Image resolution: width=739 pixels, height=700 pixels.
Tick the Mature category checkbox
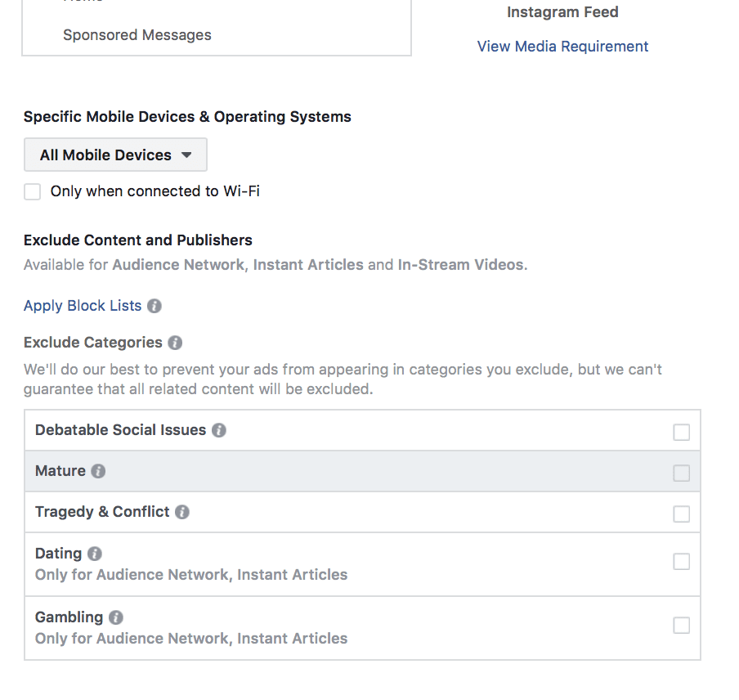681,473
